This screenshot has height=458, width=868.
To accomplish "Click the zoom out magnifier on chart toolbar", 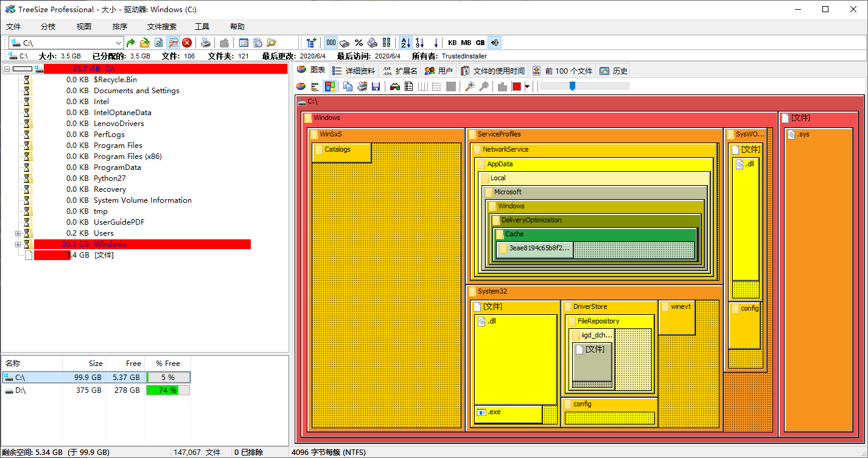I will (484, 86).
